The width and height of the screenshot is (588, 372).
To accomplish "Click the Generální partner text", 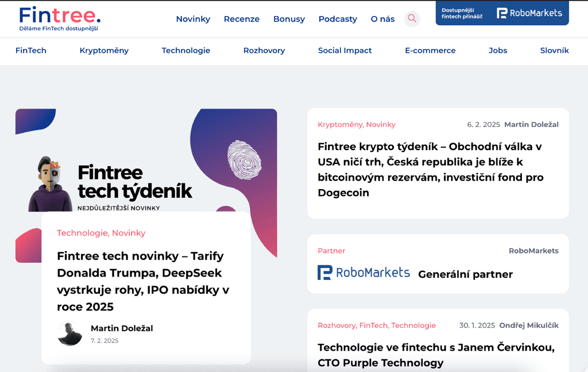I will (465, 274).
